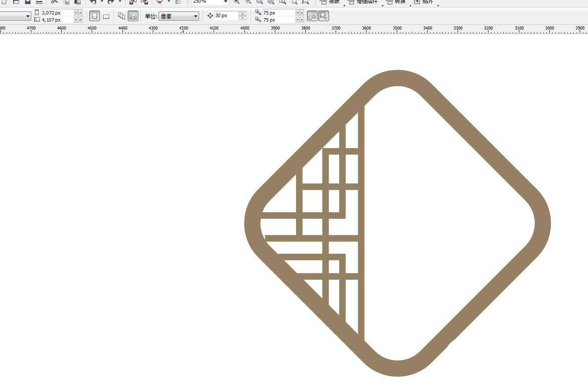
Task: Click the all pages layout icon
Action: click(122, 16)
